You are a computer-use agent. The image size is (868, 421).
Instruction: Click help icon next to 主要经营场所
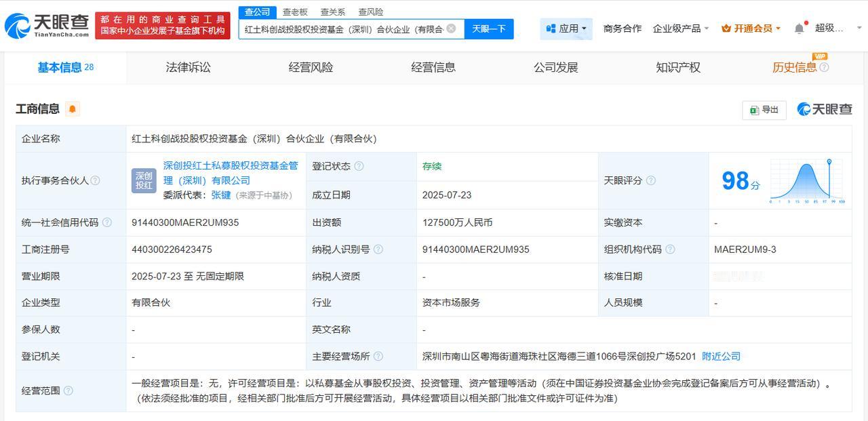[x=378, y=356]
